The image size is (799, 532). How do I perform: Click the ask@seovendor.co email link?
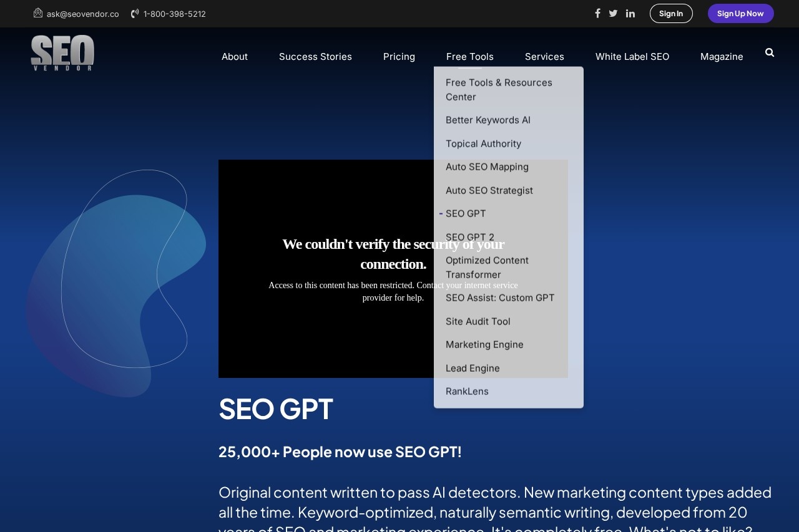82,14
